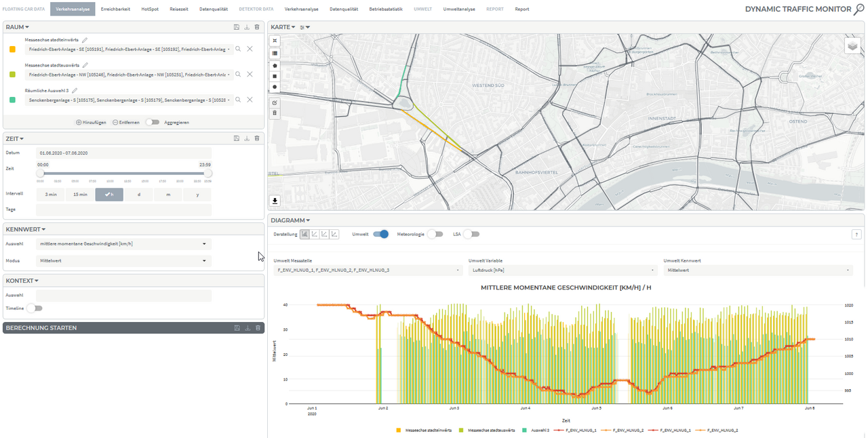
Task: Click the orange Messeachse stadteinwärts color swatch
Action: click(x=13, y=49)
